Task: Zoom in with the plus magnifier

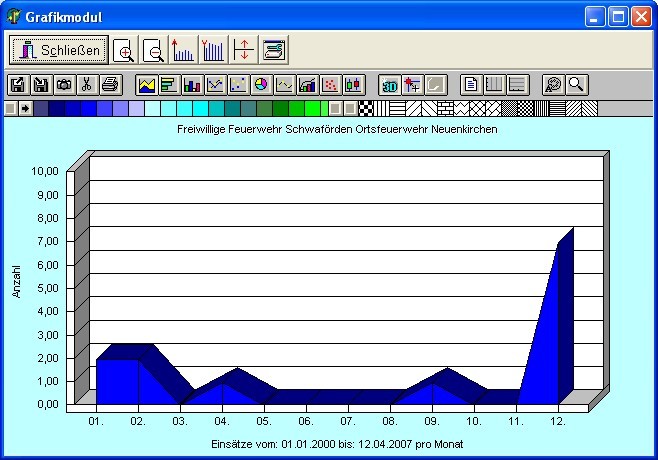Action: click(x=125, y=50)
